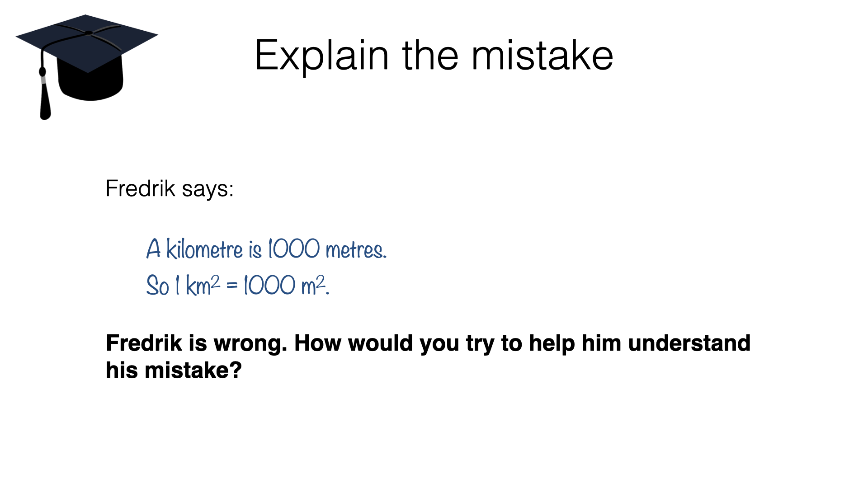Click the word "Explain" in the title

pos(321,56)
